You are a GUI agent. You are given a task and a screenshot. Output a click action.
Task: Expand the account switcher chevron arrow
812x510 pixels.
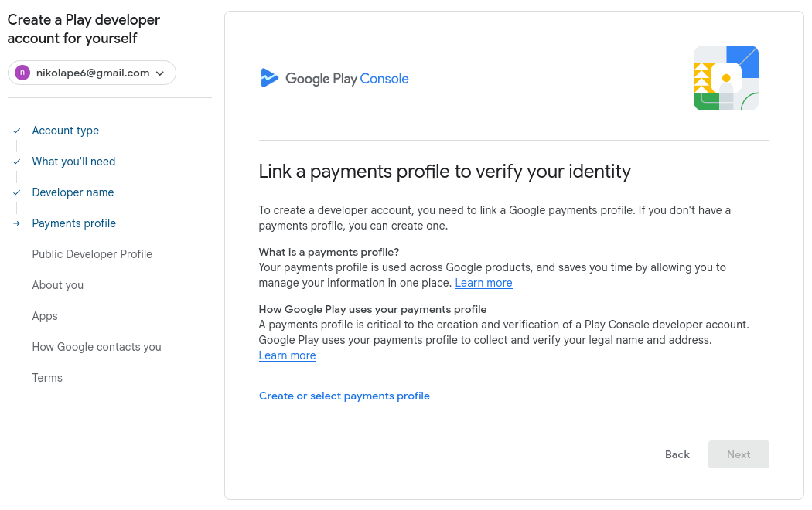pyautogui.click(x=160, y=73)
